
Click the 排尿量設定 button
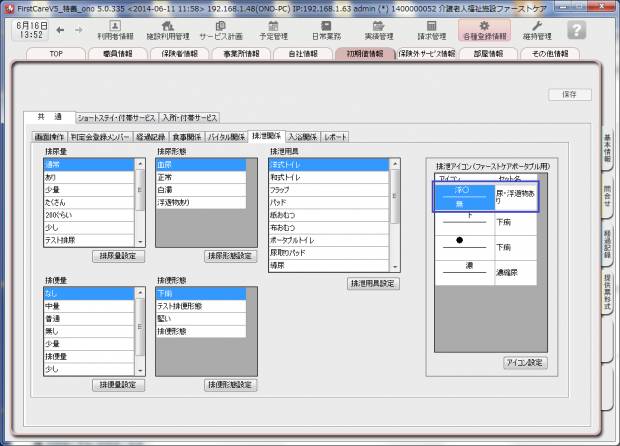118,256
